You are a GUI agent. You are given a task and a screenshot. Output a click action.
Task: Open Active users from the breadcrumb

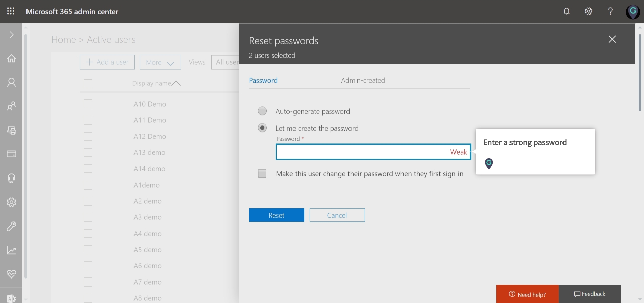click(x=111, y=39)
